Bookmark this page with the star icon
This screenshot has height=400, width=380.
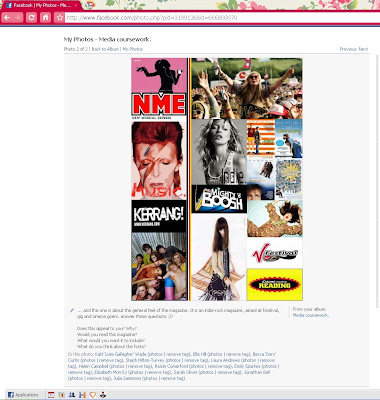[x=59, y=17]
